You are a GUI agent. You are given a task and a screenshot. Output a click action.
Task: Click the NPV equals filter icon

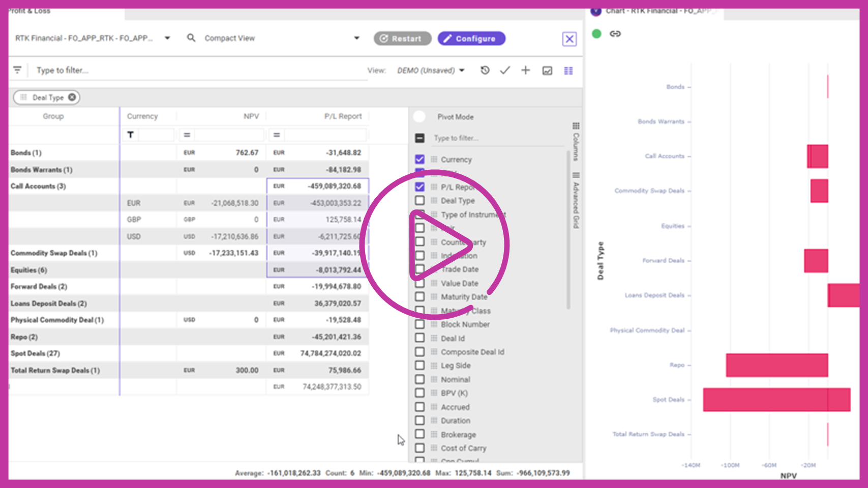click(x=187, y=135)
